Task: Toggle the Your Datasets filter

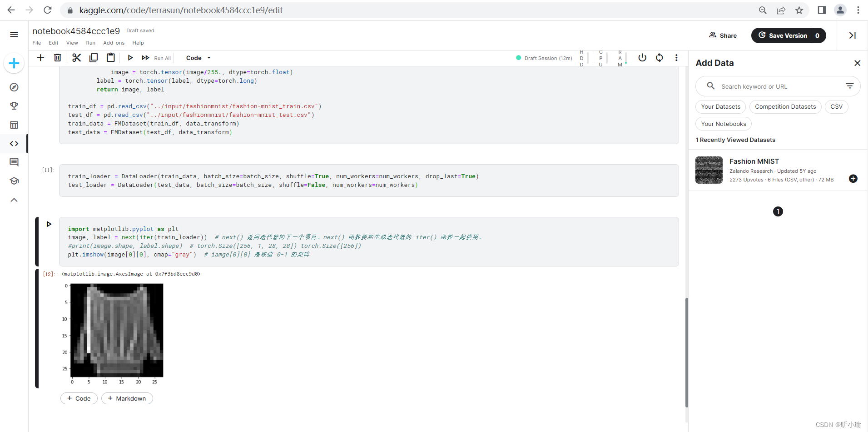Action: click(x=720, y=106)
